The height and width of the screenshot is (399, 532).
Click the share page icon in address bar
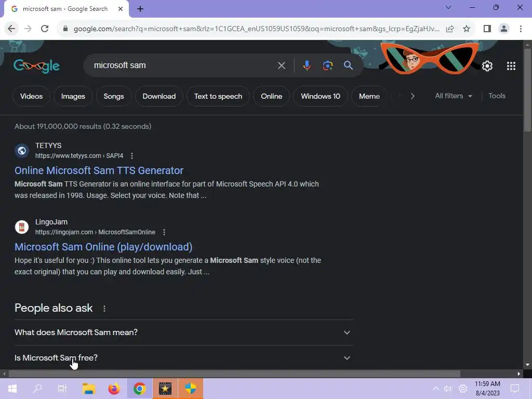click(x=450, y=29)
